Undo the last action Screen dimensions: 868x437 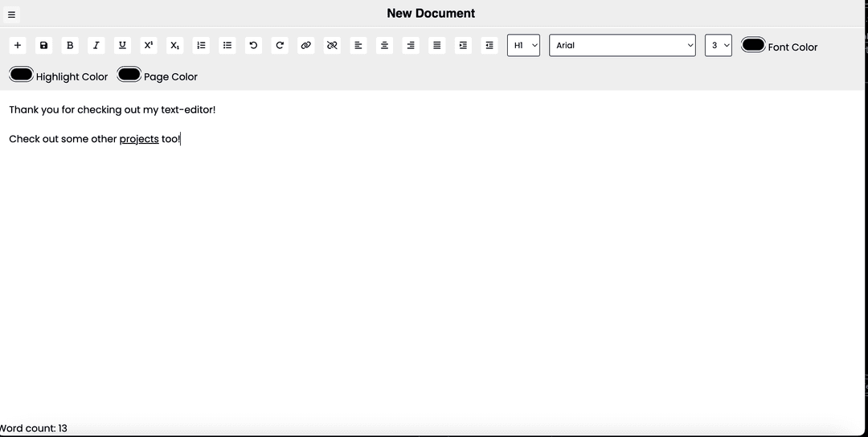253,45
